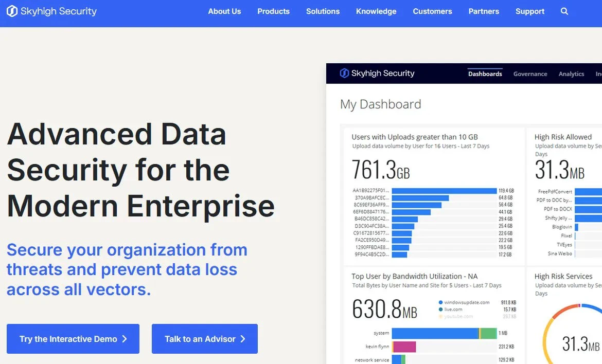Switch to the Governance tab
Screen dimensions: 602x364
tap(530, 74)
